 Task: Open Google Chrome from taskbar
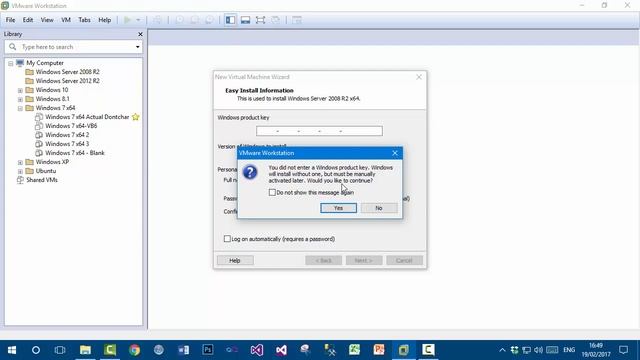[x=134, y=350]
